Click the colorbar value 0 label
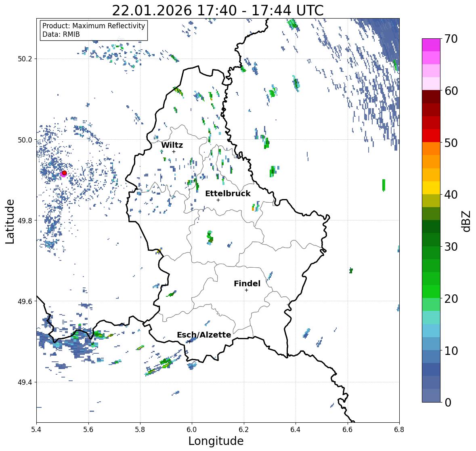The width and height of the screenshot is (476, 451). tap(448, 403)
